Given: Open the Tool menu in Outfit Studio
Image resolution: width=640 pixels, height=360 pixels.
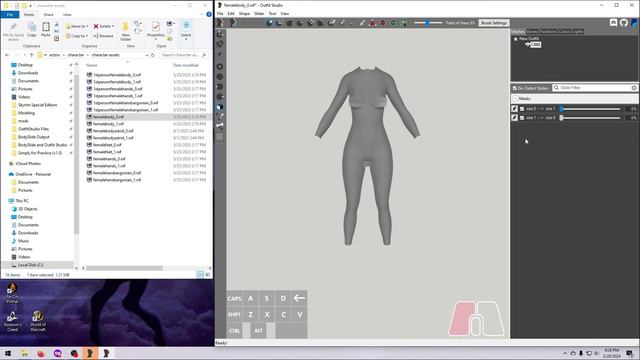Looking at the screenshot, I should click(x=272, y=13).
